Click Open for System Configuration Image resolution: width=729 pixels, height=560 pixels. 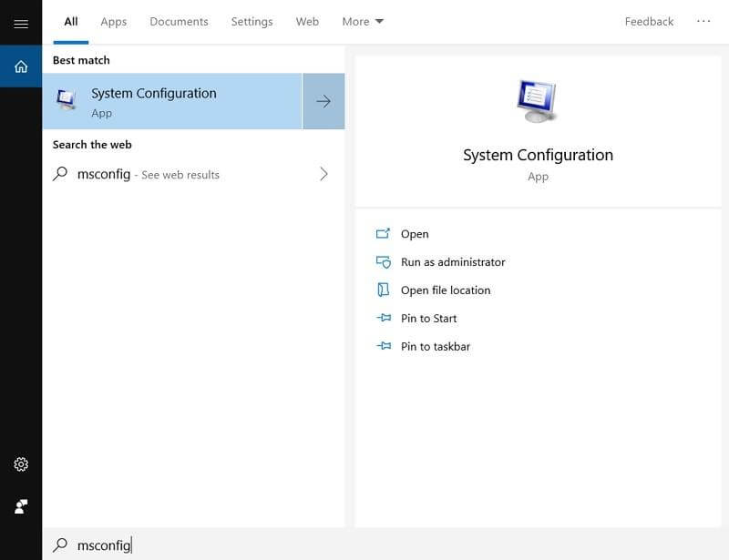click(x=414, y=234)
